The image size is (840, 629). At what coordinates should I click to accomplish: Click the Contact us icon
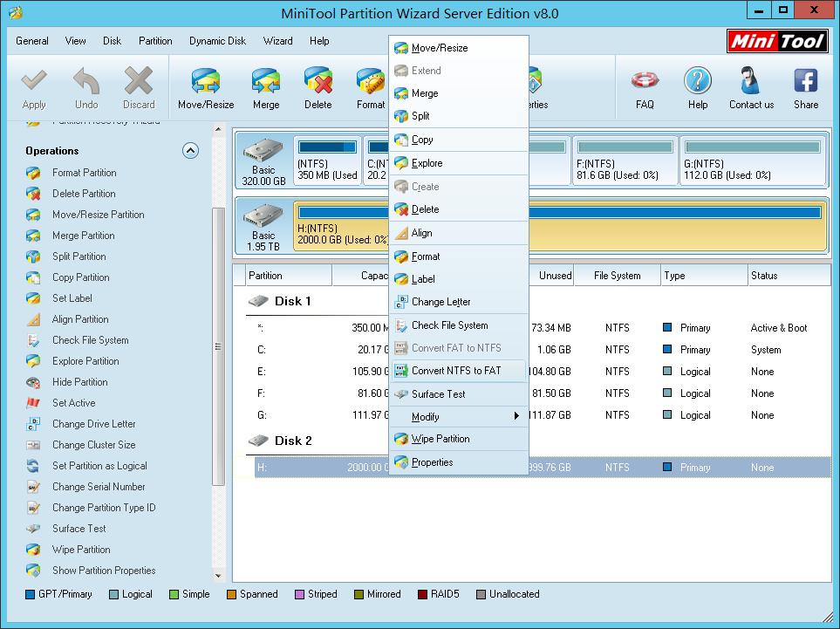[751, 81]
